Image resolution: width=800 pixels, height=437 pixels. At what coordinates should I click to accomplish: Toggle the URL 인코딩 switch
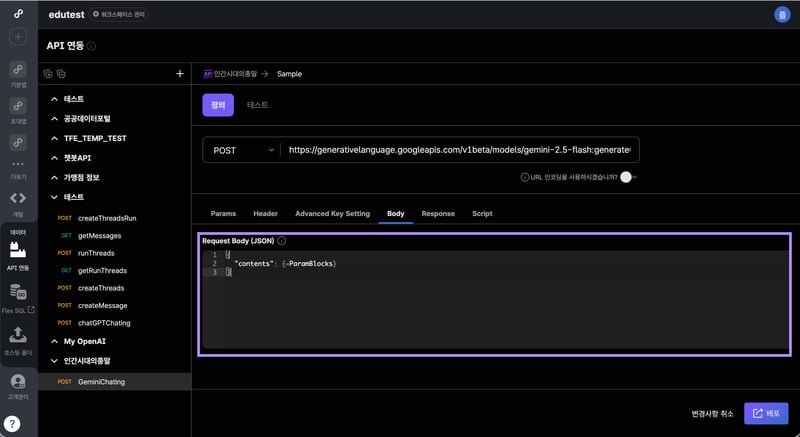click(x=627, y=177)
